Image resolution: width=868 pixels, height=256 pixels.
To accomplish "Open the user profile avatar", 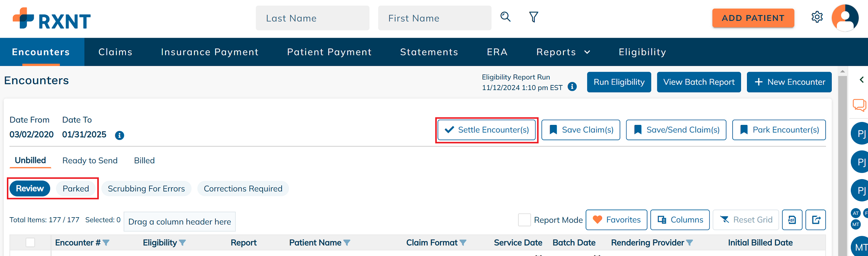I will click(845, 18).
